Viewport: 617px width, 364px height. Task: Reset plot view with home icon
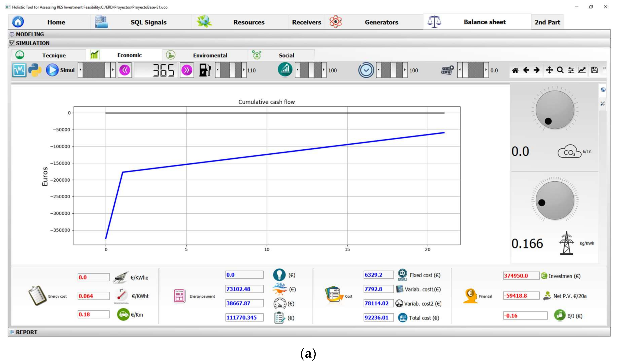[515, 70]
